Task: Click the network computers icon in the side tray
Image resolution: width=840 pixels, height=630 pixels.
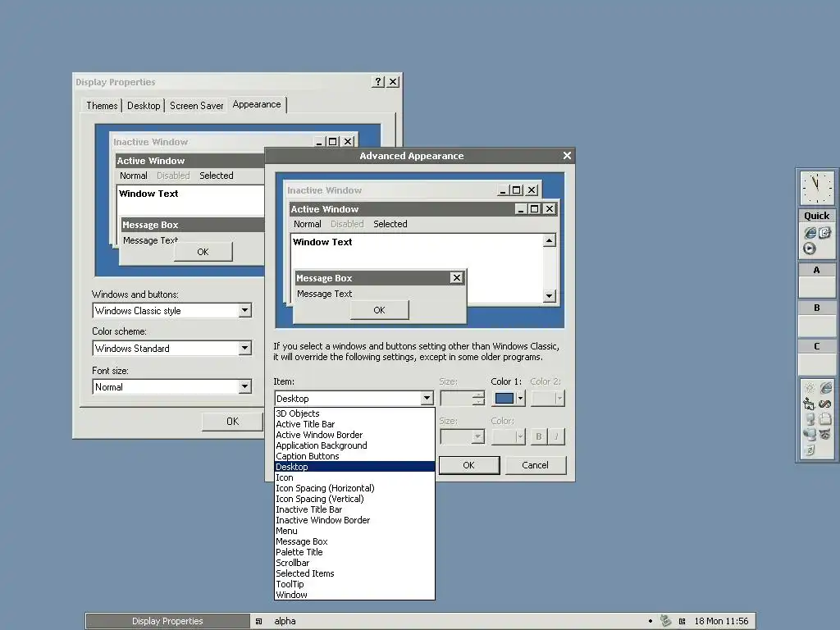Action: point(810,435)
